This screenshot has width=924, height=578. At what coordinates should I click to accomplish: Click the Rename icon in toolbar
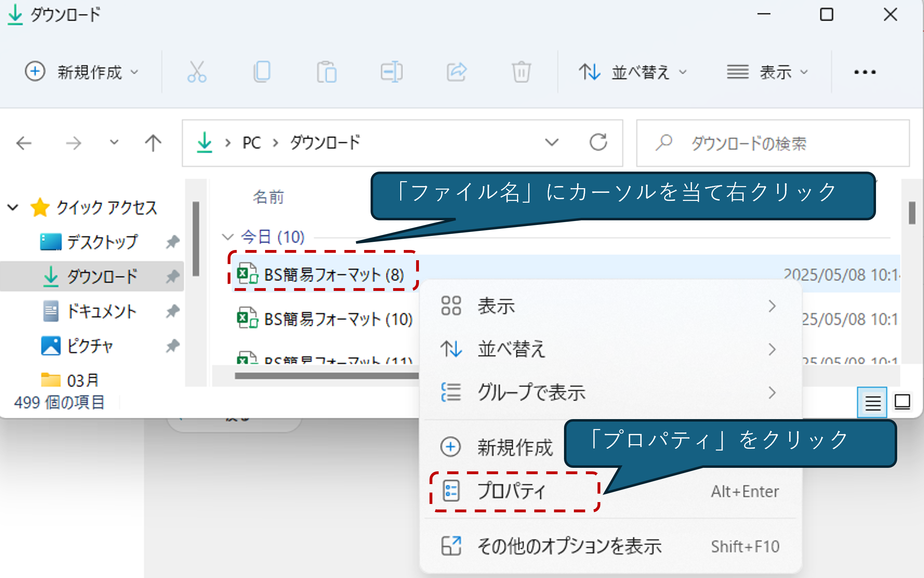tap(391, 72)
